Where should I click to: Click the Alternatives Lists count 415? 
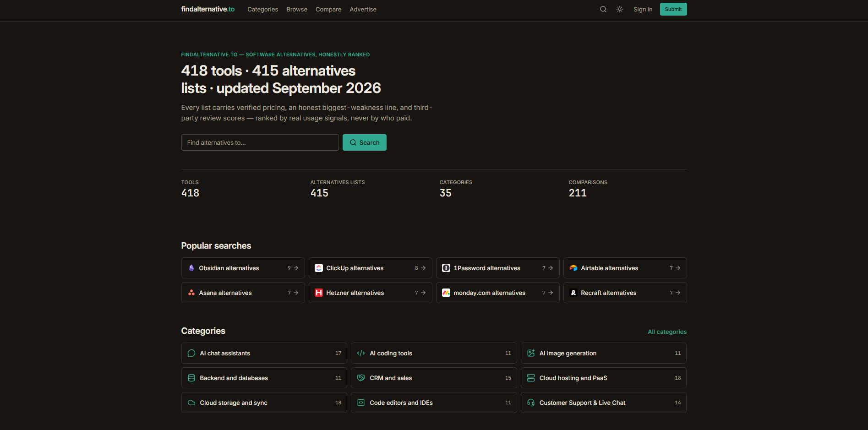pyautogui.click(x=319, y=193)
